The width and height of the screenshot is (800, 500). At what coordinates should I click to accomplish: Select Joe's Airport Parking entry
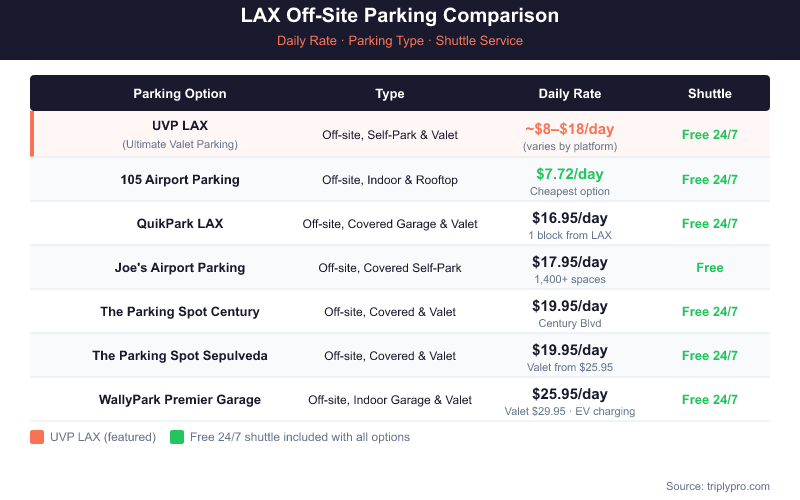pos(180,268)
